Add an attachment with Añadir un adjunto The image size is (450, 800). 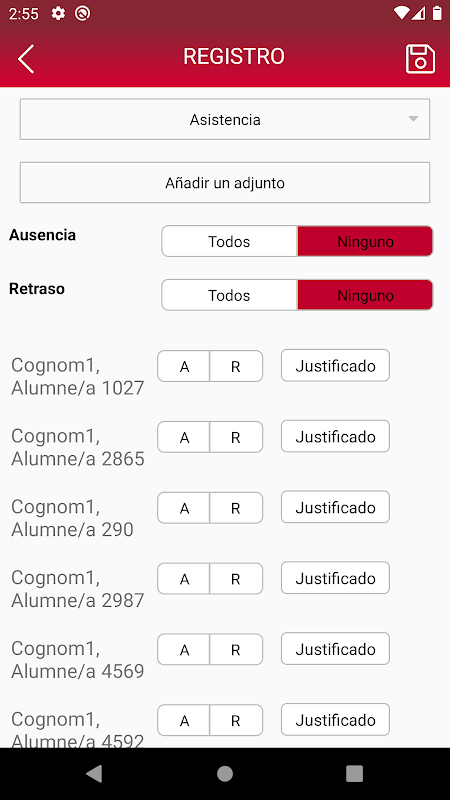225,183
